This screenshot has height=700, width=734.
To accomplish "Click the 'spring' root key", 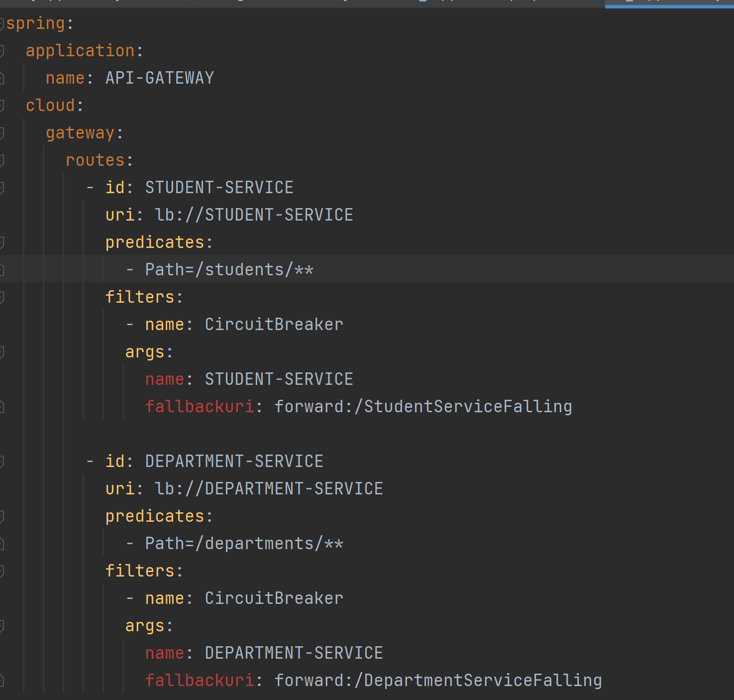I will (x=35, y=24).
